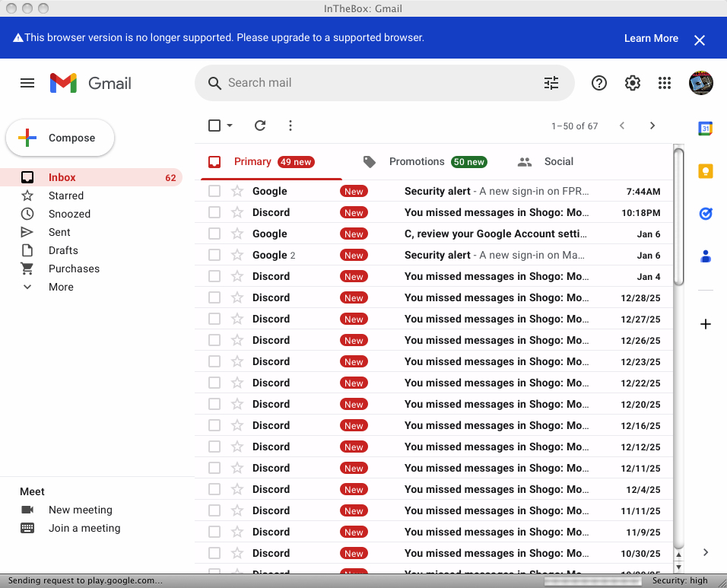727x588 pixels.
Task: Click the Compose button
Action: (59, 138)
